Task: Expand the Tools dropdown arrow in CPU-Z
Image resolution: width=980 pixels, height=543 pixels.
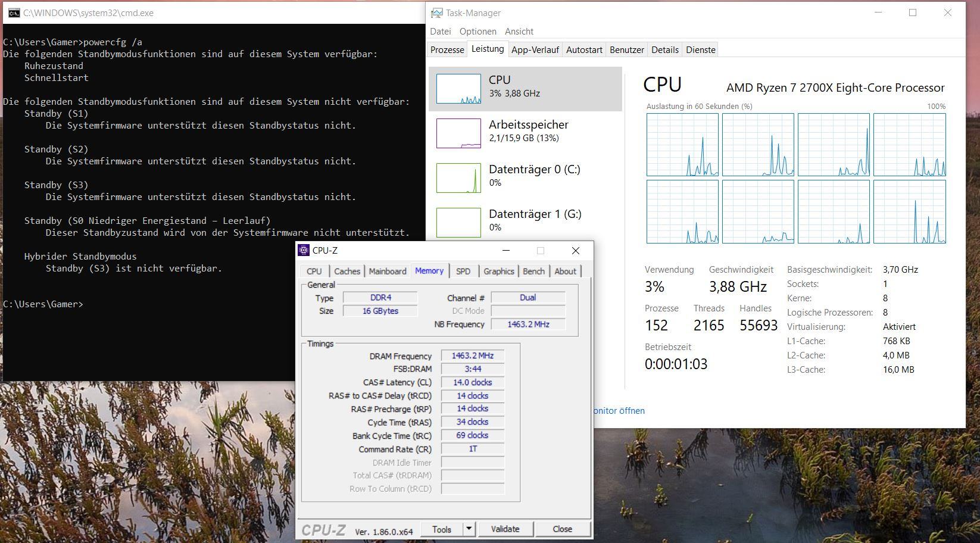Action: tap(469, 529)
